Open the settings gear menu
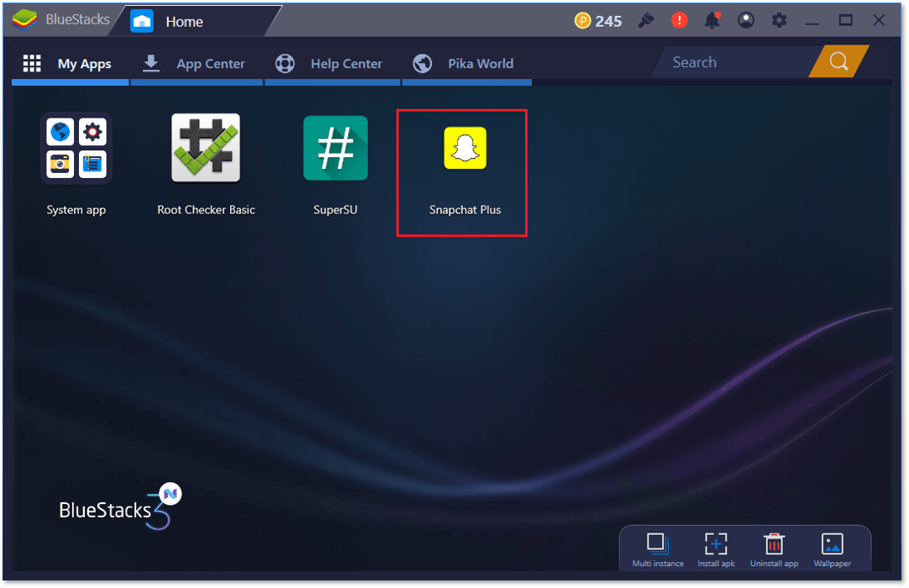Image resolution: width=909 pixels, height=588 pixels. click(x=779, y=20)
